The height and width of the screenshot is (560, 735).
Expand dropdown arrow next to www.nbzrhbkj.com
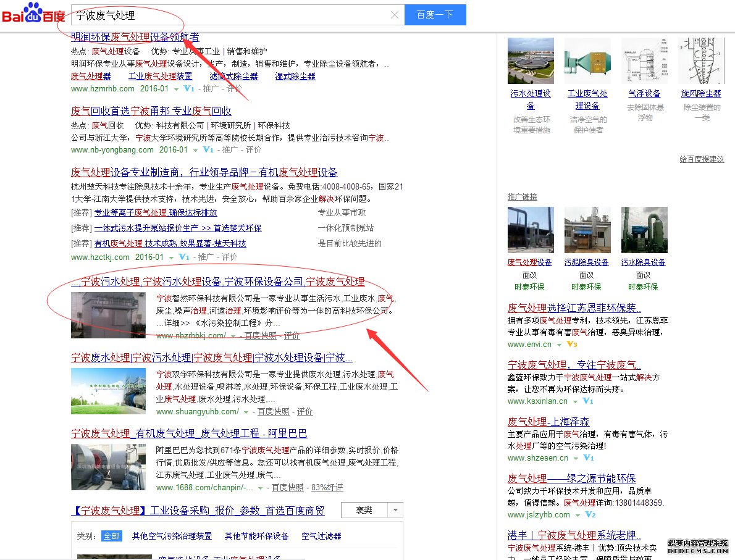[233, 336]
